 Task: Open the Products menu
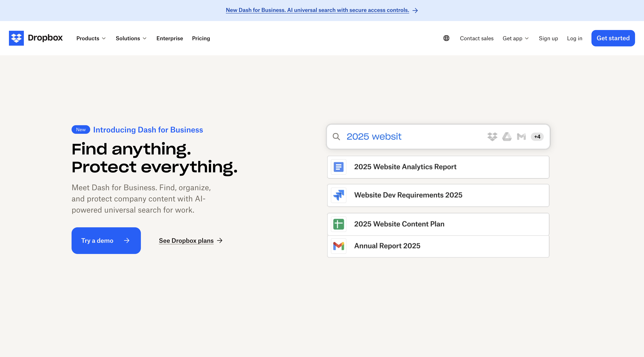coord(91,38)
